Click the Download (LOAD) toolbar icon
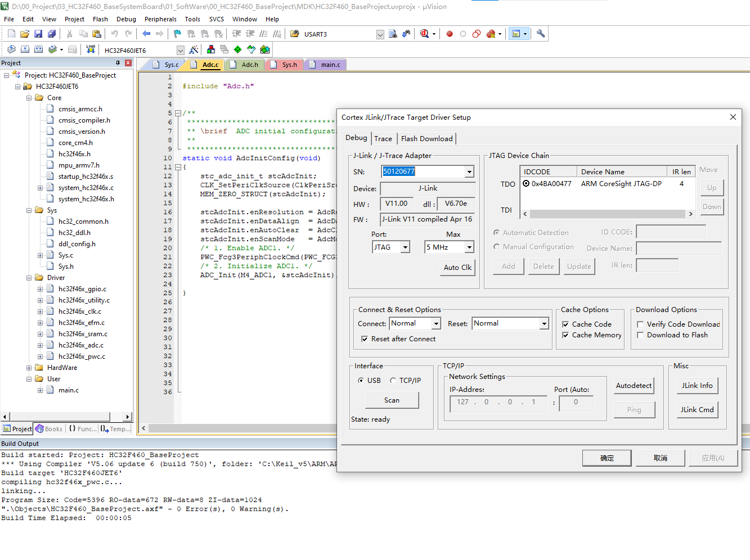Viewport: 750px width, 560px height. click(91, 49)
